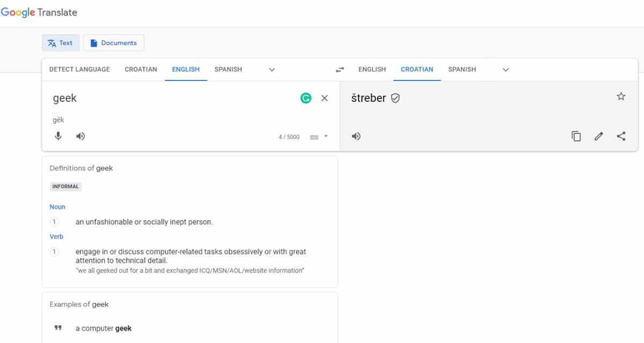This screenshot has width=644, height=343.
Task: Click the Text mode button
Action: point(61,43)
